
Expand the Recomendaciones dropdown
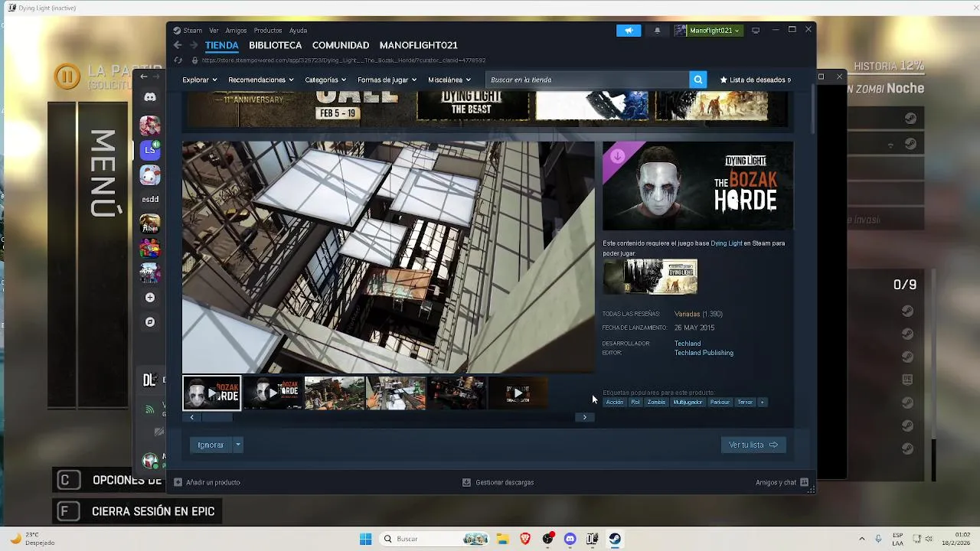(x=261, y=80)
